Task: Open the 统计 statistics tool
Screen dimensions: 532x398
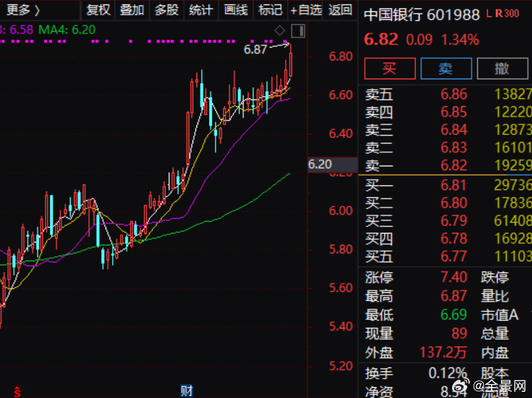Action: click(201, 10)
